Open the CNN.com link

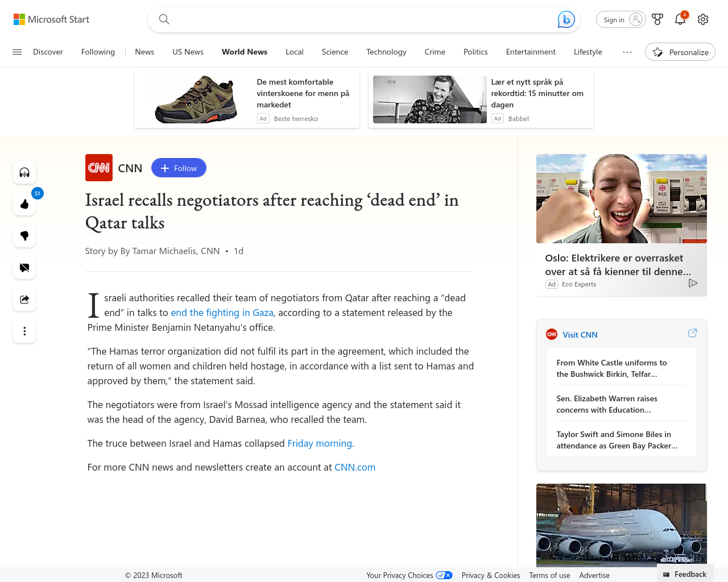click(x=355, y=467)
